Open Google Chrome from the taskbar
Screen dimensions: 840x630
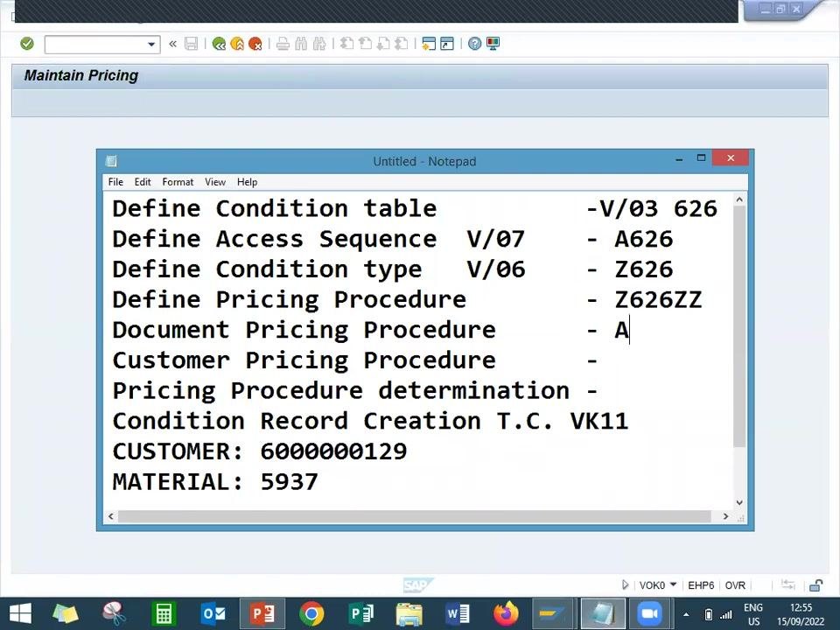pos(311,614)
